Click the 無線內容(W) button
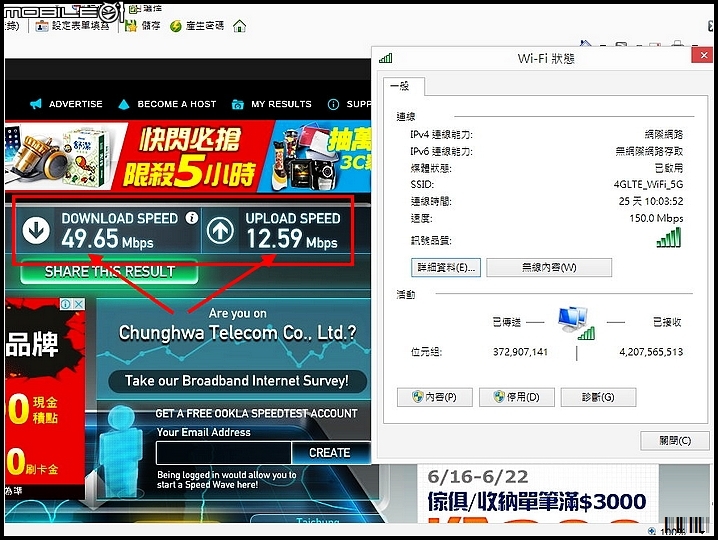This screenshot has width=718, height=540. point(549,267)
